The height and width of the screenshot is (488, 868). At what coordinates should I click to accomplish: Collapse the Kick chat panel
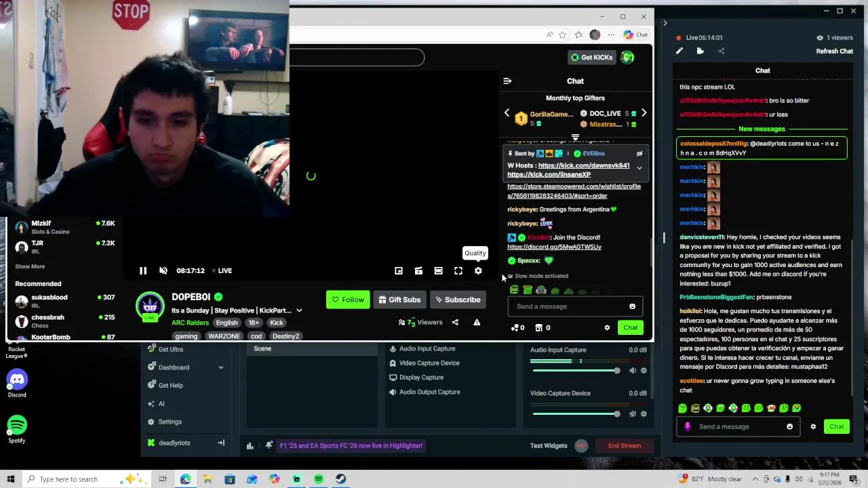507,81
